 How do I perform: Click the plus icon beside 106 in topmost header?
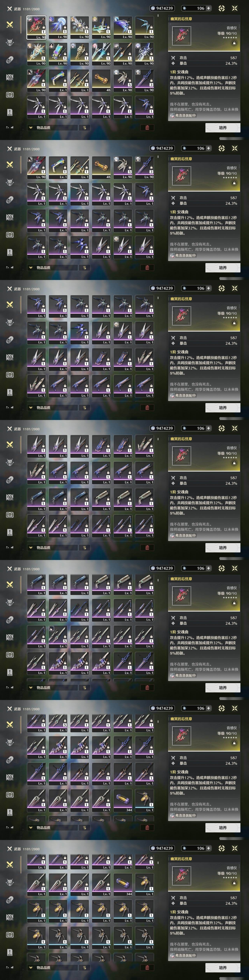pyautogui.click(x=209, y=8)
